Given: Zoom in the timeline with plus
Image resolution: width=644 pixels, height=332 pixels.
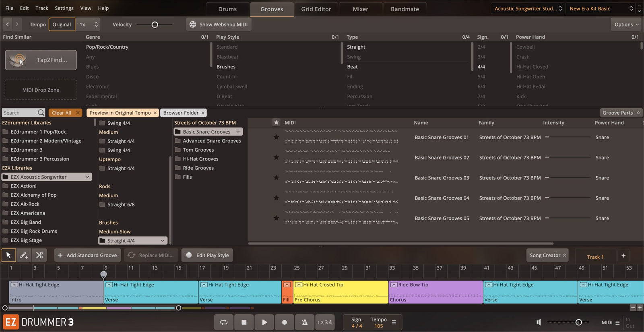Looking at the screenshot, I should coord(640,308).
